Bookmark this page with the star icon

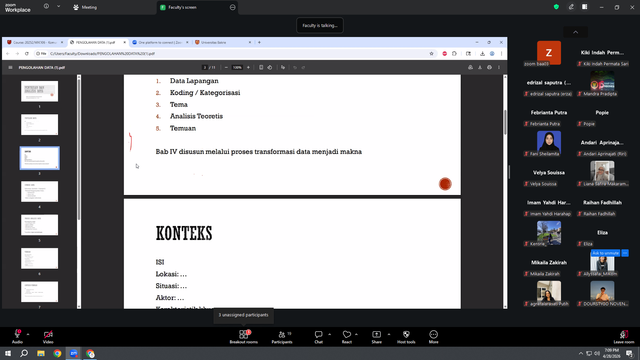coord(431,53)
